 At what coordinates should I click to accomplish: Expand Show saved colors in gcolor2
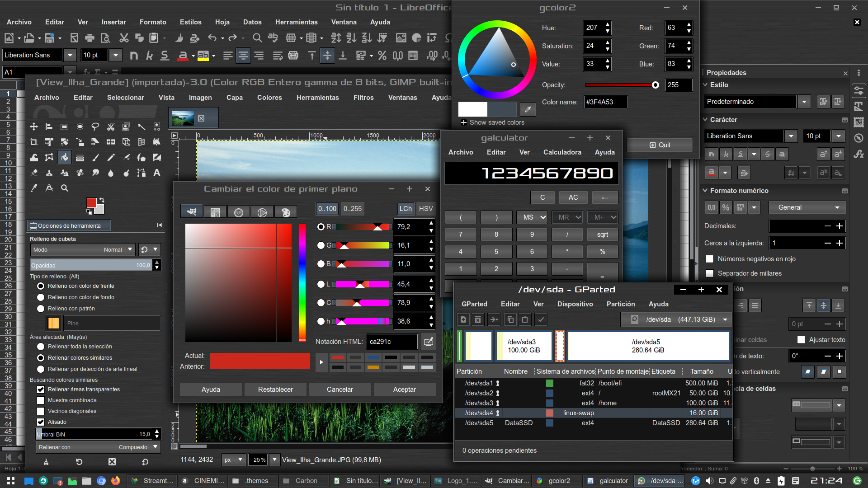pos(492,122)
